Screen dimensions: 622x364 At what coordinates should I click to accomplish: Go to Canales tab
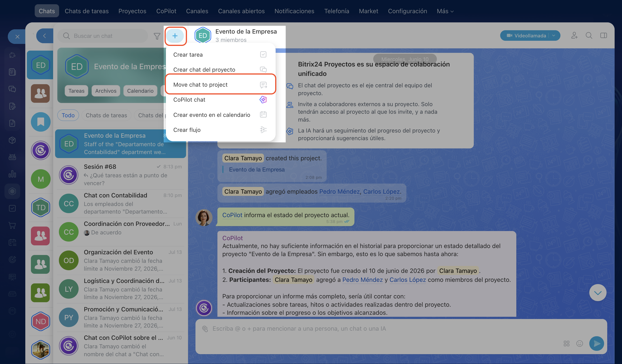tap(197, 11)
